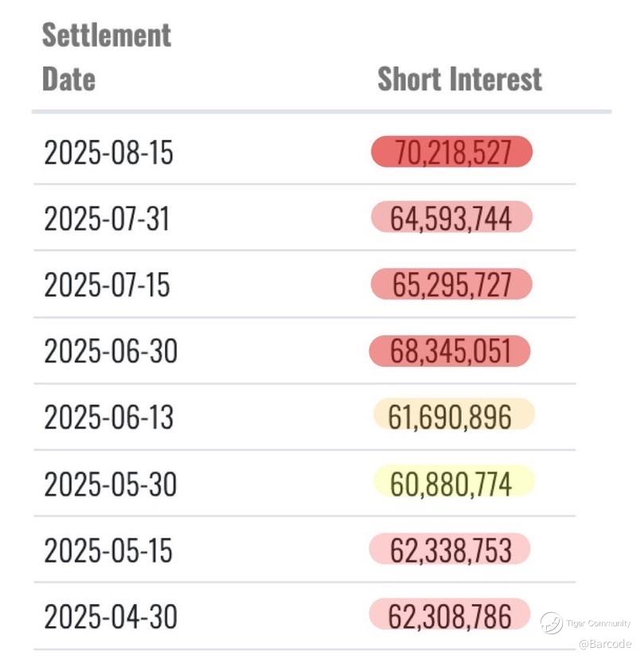The height and width of the screenshot is (659, 644).
Task: Click the Tiger Community logo icon
Action: (551, 623)
